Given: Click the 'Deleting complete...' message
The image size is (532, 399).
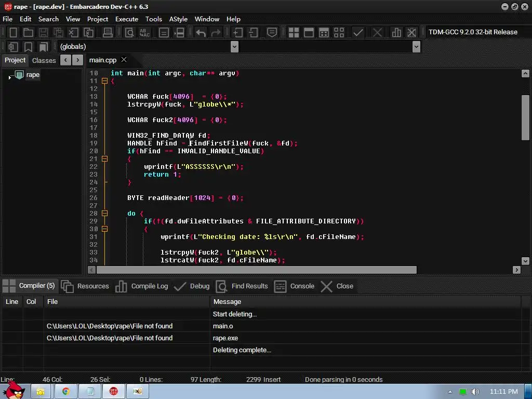Looking at the screenshot, I should coord(242,350).
